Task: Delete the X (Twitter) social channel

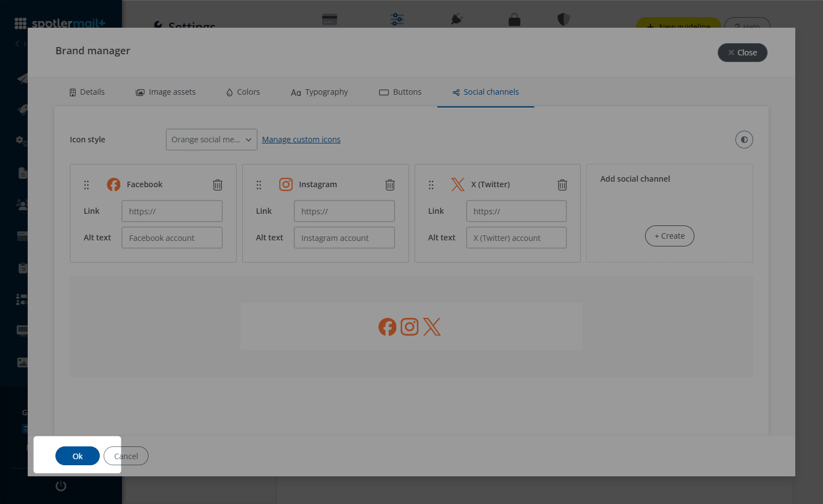Action: 563,185
